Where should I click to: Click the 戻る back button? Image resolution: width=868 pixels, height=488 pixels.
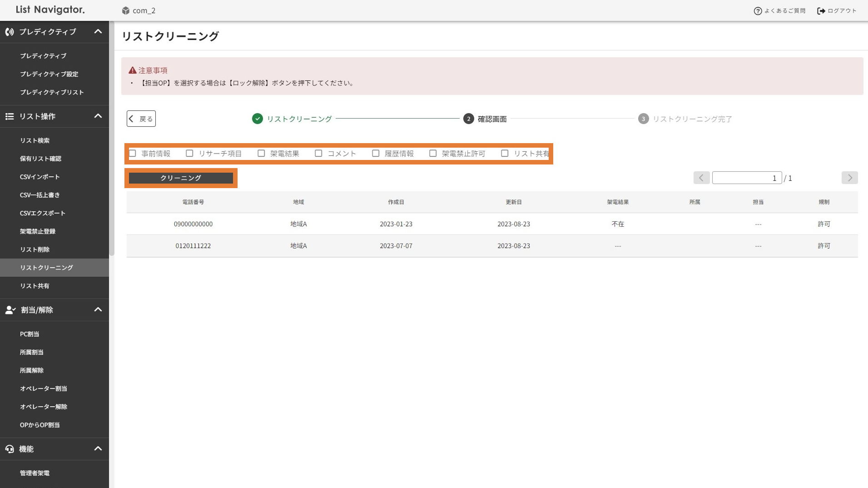tap(141, 119)
